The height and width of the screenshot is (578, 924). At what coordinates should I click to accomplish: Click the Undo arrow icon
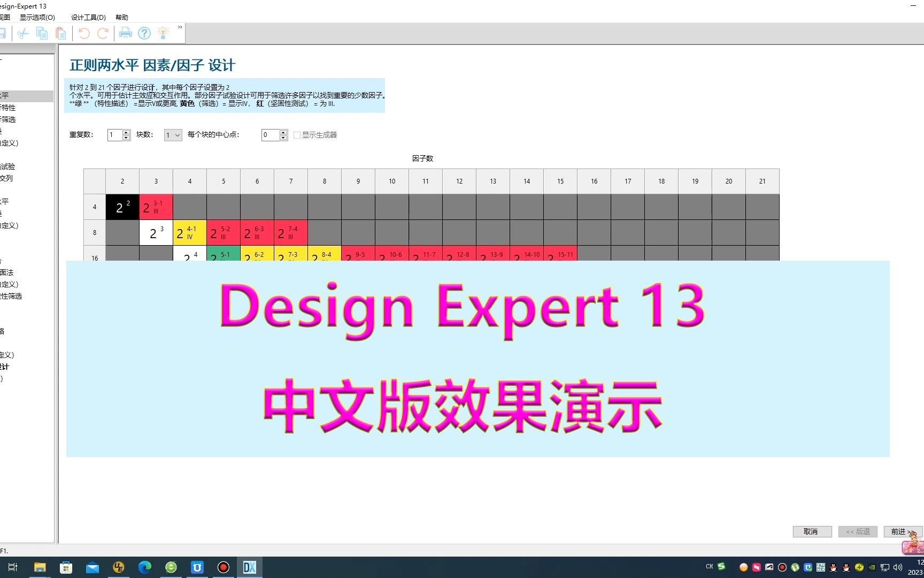coord(84,33)
